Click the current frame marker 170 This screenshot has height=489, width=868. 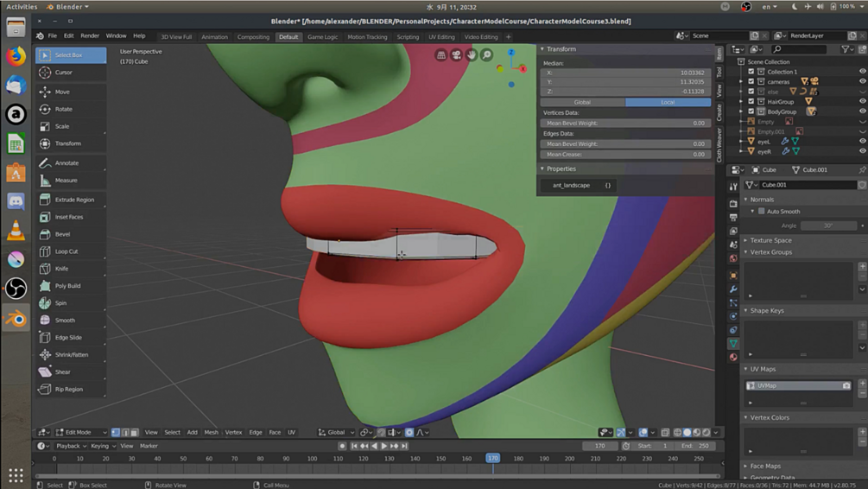coord(492,458)
